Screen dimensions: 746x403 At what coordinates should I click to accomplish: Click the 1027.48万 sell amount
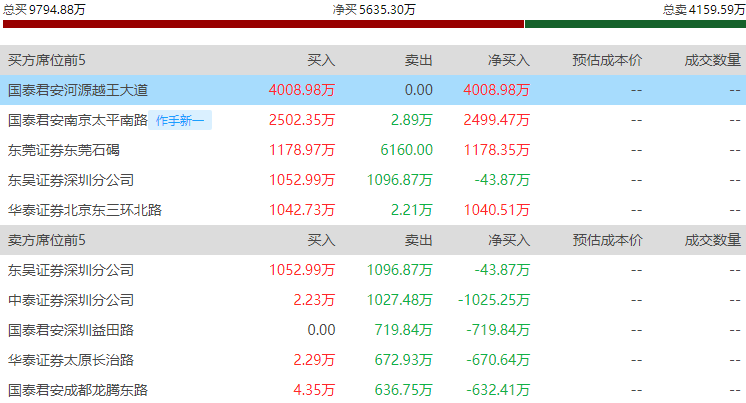click(400, 300)
